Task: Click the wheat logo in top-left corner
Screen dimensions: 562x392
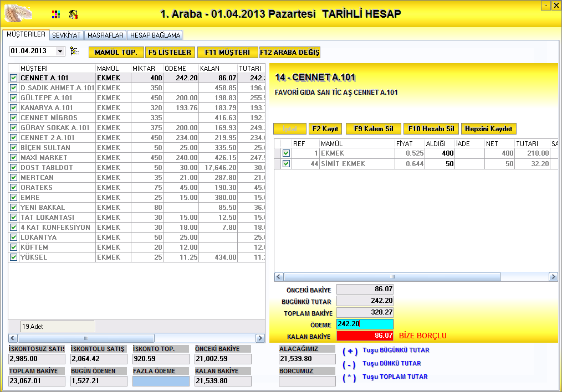Action: pyautogui.click(x=18, y=12)
